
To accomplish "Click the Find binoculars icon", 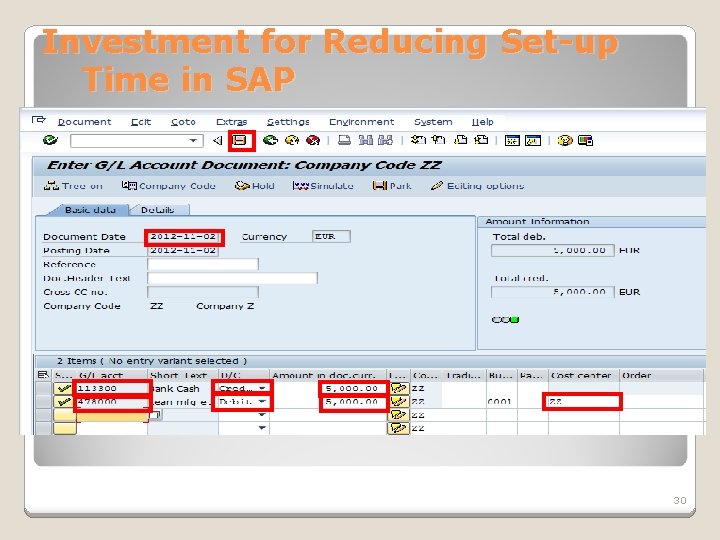I will tap(366, 140).
